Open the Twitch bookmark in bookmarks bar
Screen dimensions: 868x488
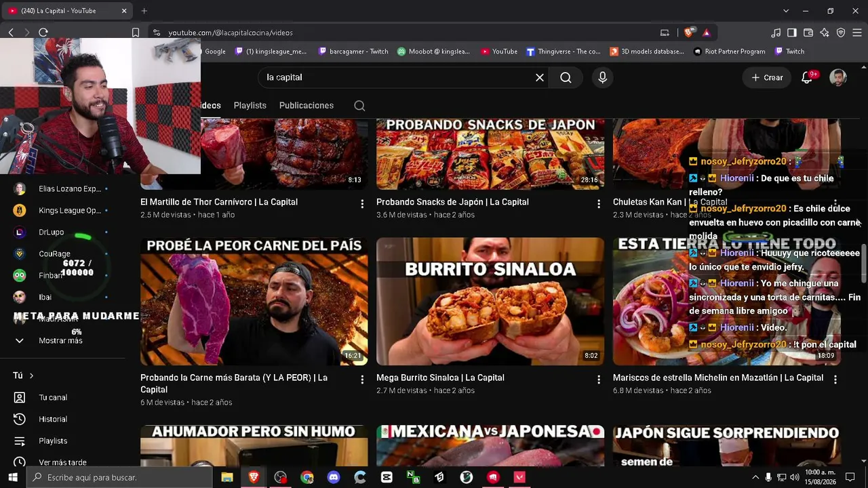[789, 52]
